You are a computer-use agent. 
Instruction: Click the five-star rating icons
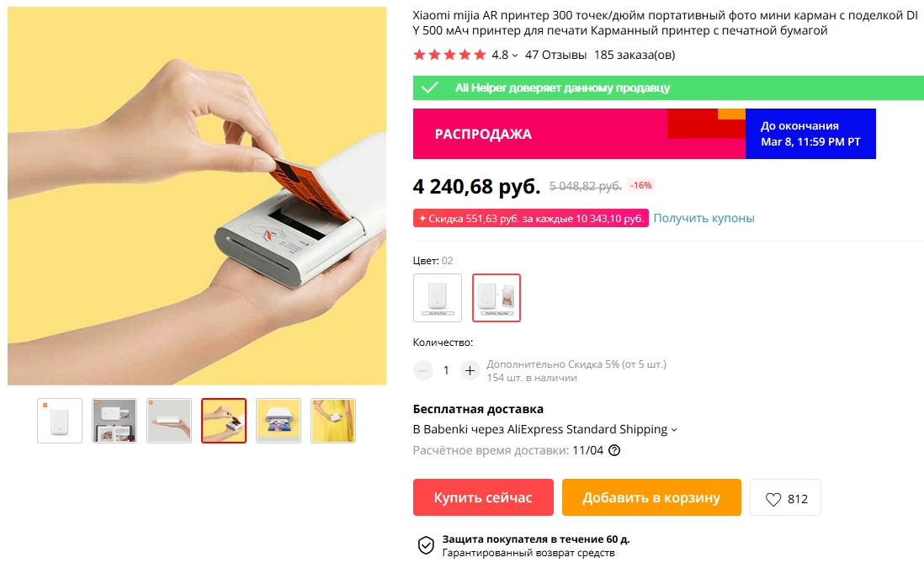[x=449, y=55]
